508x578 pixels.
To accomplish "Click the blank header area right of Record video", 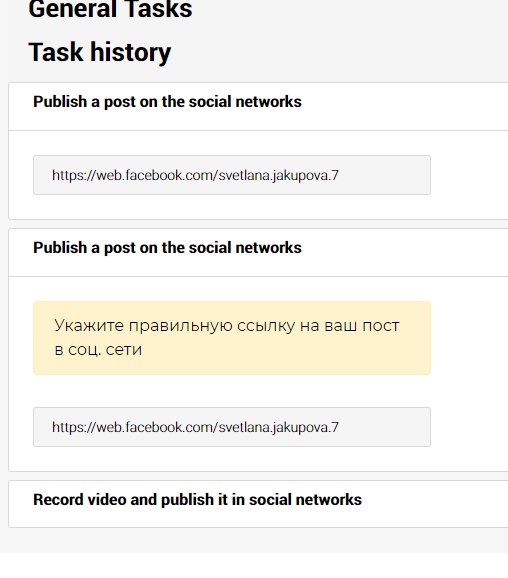I will coord(435,504).
